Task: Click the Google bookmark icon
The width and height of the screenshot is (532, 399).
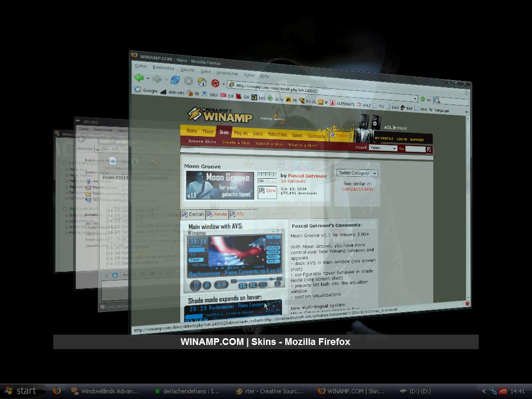Action: (137, 89)
